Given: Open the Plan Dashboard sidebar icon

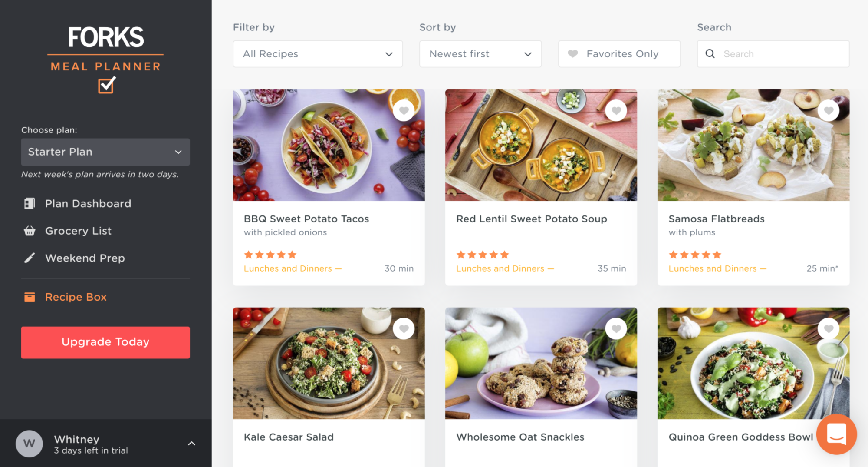Looking at the screenshot, I should click(x=29, y=203).
